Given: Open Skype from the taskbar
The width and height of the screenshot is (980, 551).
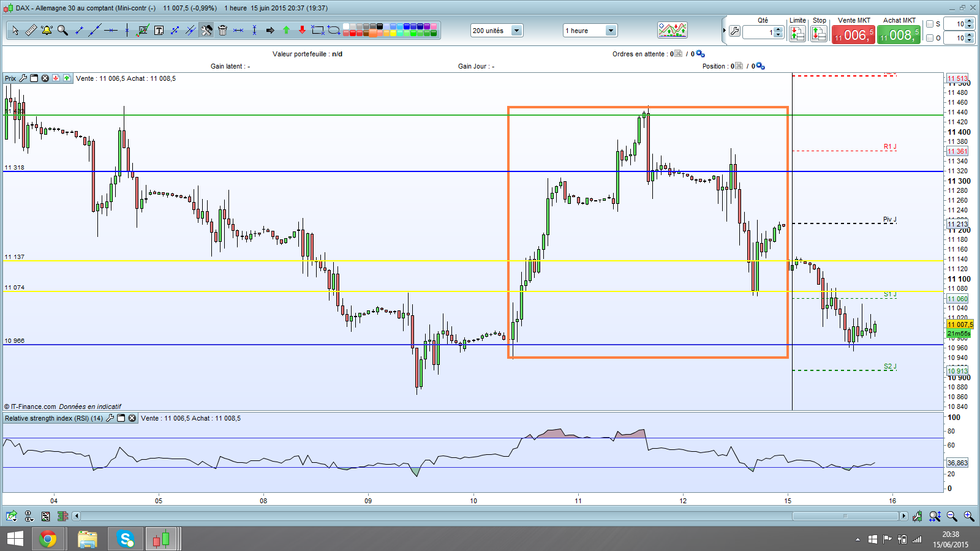Looking at the screenshot, I should [x=126, y=539].
